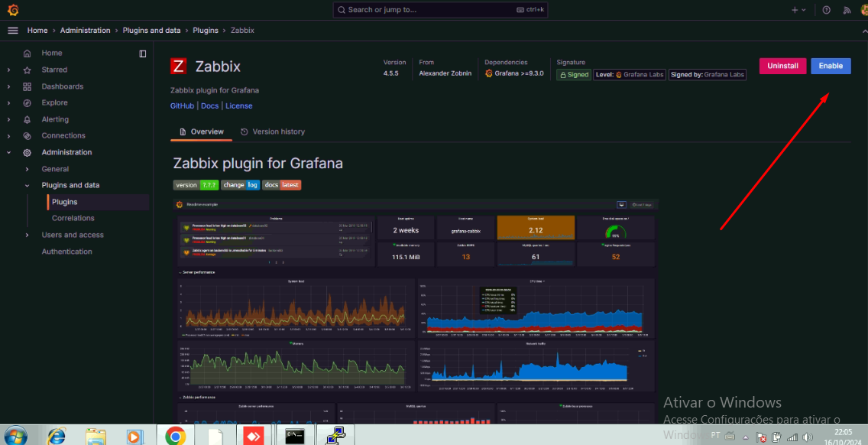The width and height of the screenshot is (868, 445).
Task: Open the License link
Action: [x=238, y=106]
